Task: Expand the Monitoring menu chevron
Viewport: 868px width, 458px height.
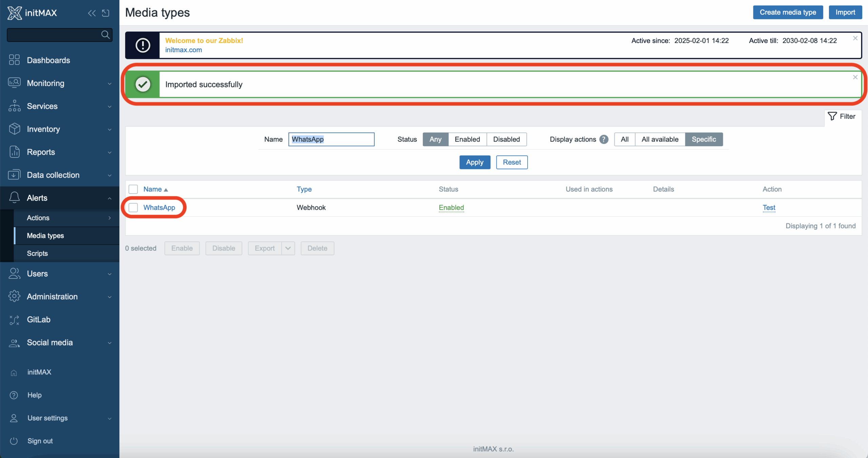Action: [110, 83]
